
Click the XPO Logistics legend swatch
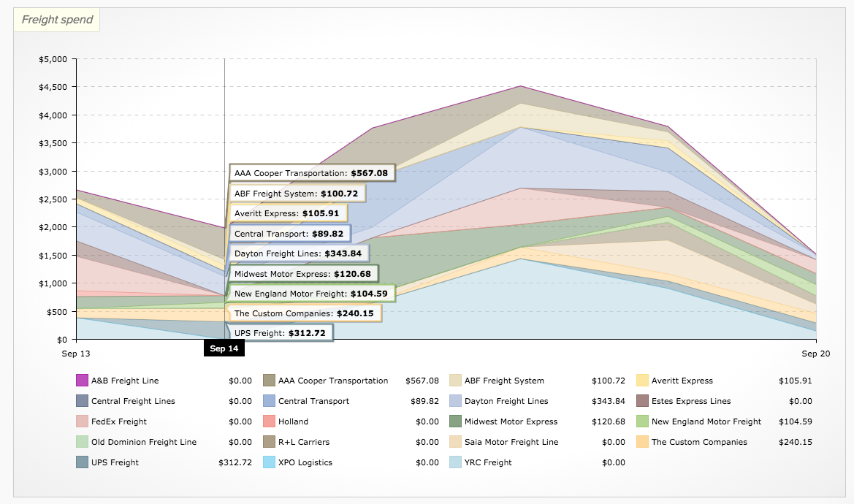tap(269, 462)
